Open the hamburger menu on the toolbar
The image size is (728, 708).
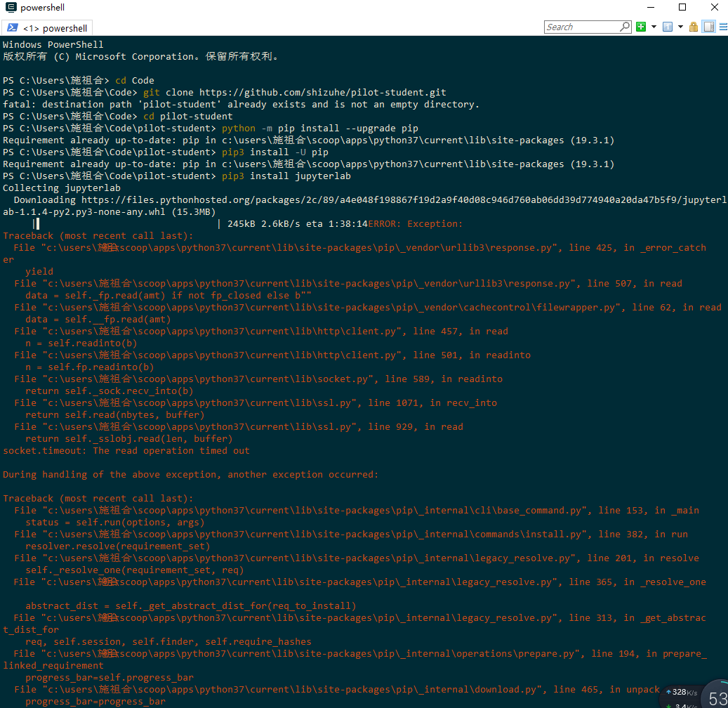pos(724,27)
